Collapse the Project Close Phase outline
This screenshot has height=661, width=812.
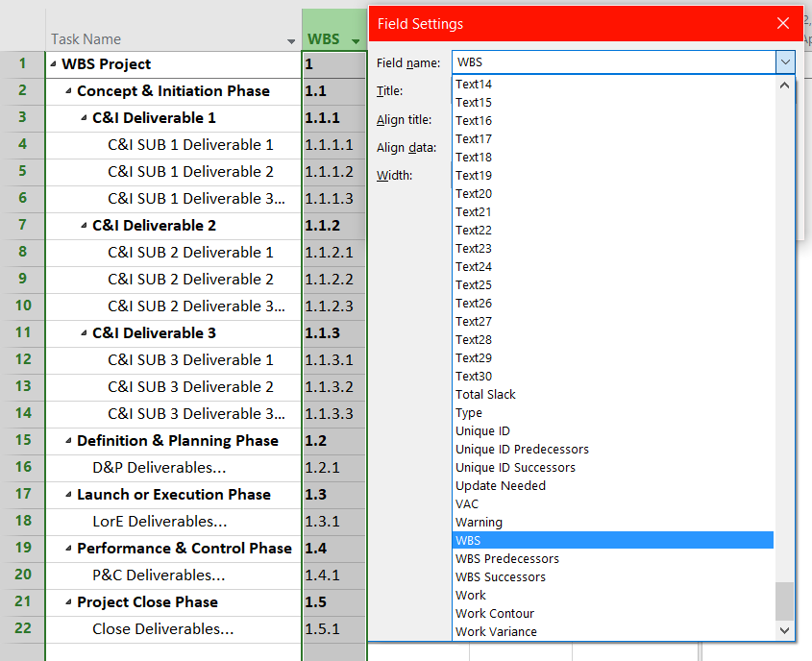point(68,602)
